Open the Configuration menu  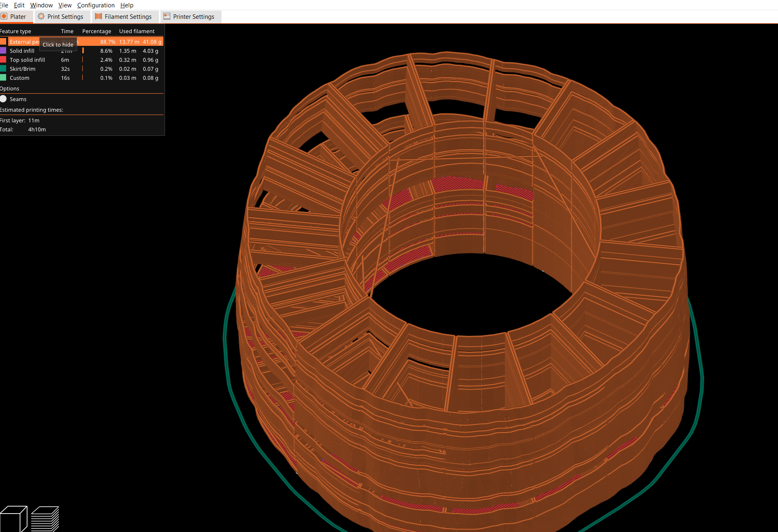click(96, 5)
